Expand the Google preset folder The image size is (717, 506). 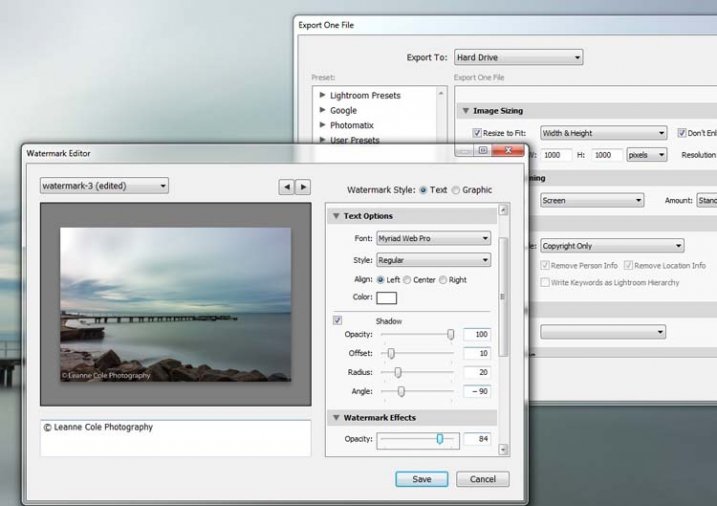point(322,111)
